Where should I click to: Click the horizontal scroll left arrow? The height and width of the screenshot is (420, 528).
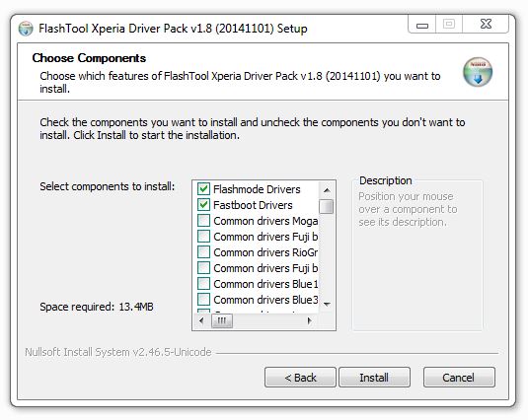coord(201,320)
